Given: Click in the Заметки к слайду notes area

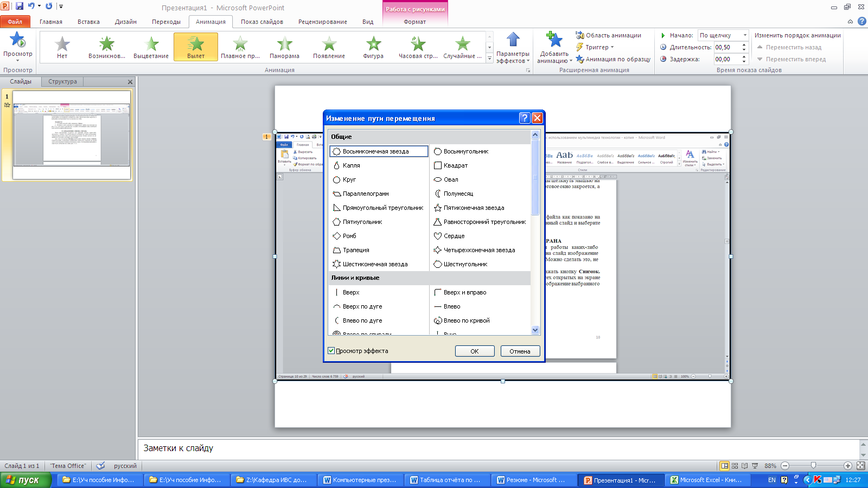Looking at the screenshot, I should coord(497,448).
